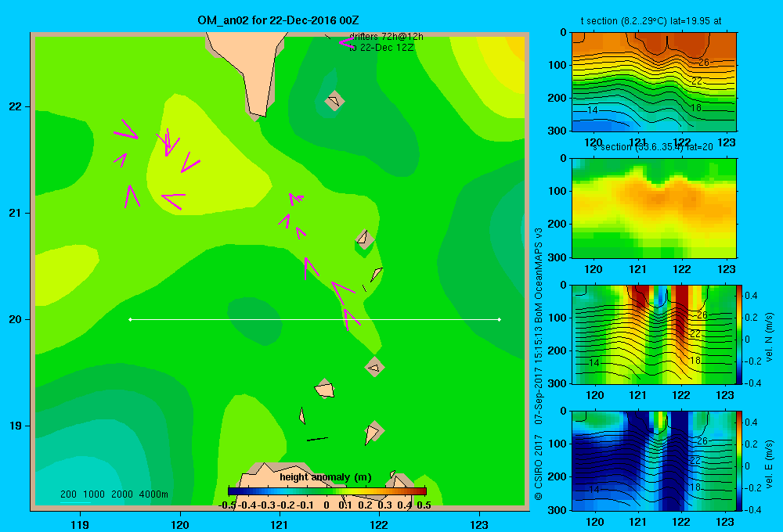Click the vel. N vertical colorbar
The width and height of the screenshot is (783, 532).
point(739,334)
